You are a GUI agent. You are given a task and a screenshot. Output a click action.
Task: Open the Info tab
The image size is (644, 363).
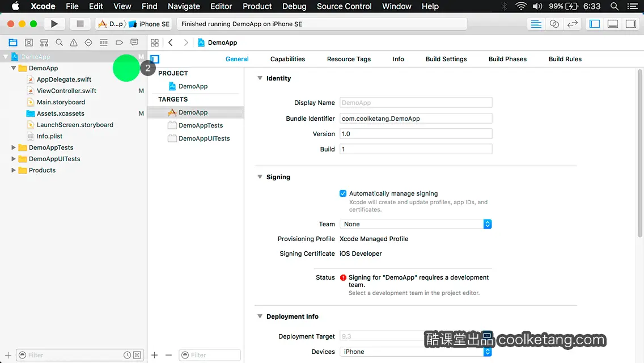398,59
